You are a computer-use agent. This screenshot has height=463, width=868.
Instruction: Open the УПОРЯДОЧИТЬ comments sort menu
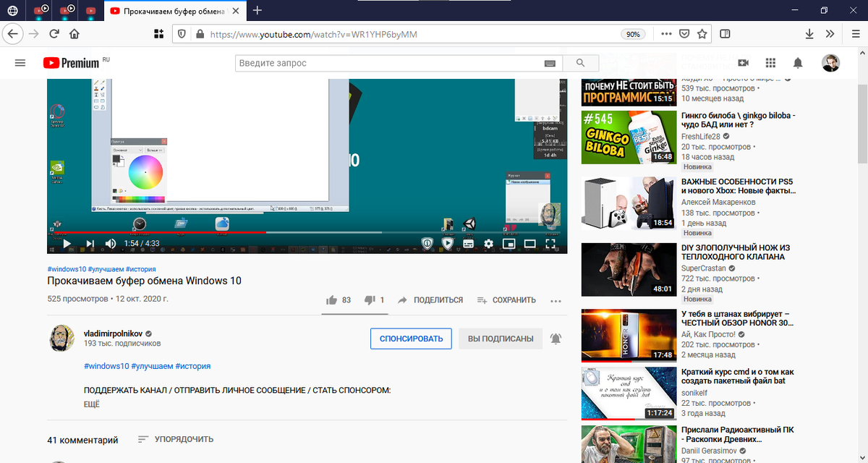pos(176,439)
